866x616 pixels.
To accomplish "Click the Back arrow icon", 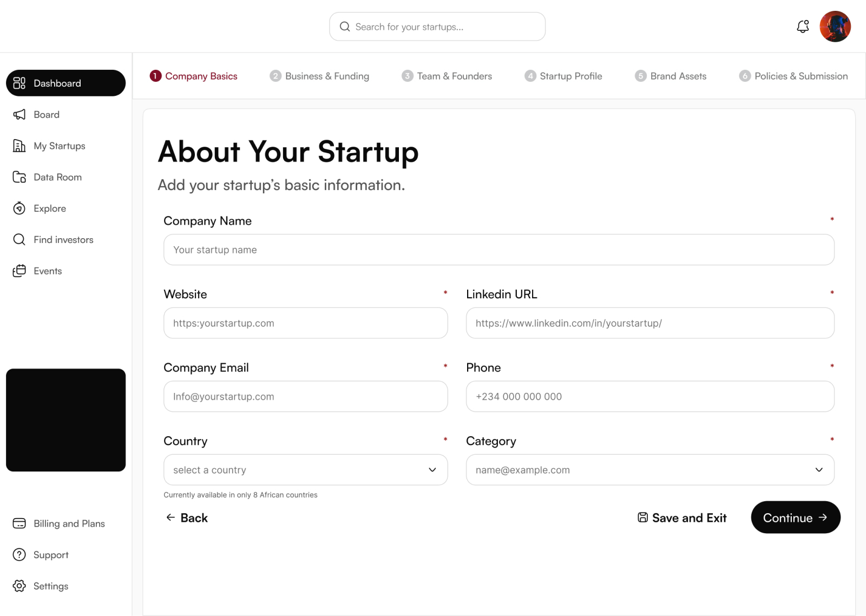I will tap(170, 517).
